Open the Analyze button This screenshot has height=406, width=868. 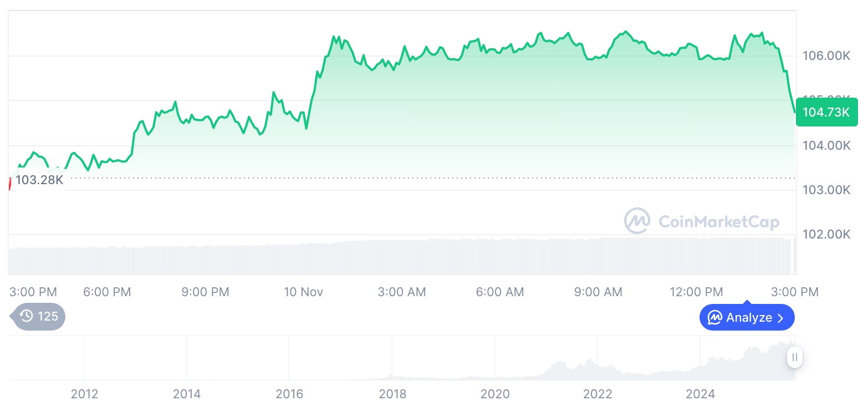point(747,318)
